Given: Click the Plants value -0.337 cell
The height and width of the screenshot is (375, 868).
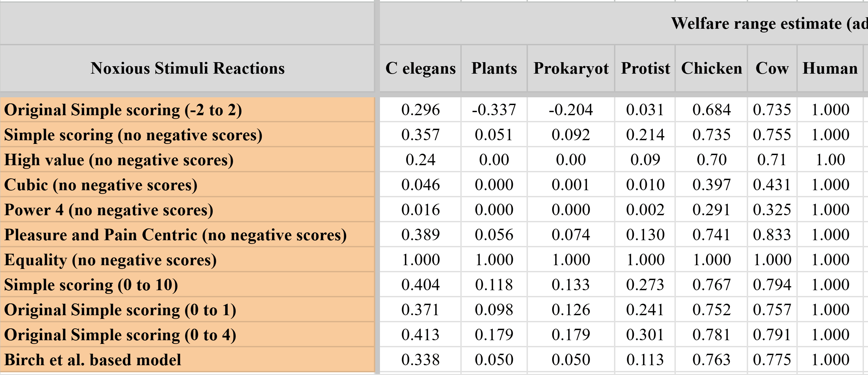Looking at the screenshot, I should [494, 110].
